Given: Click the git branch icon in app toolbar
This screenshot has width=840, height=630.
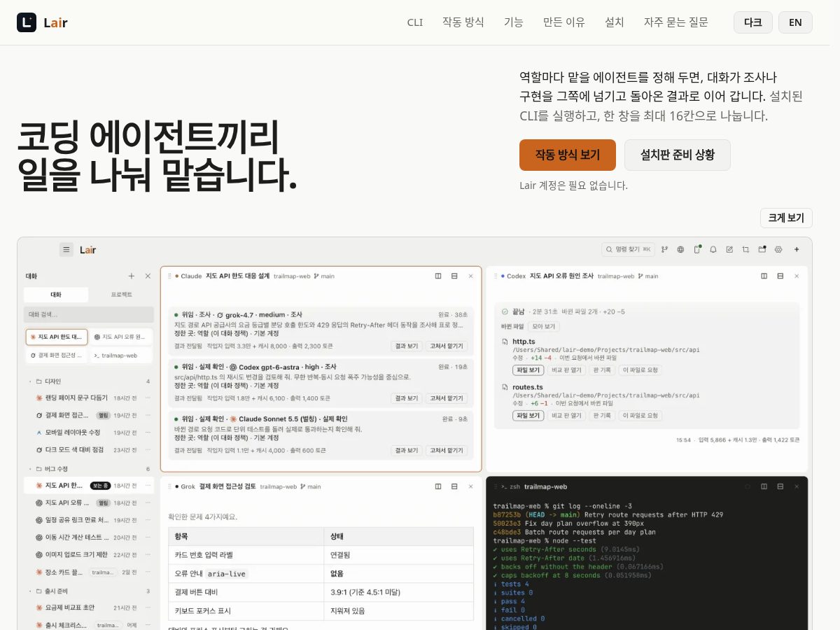Looking at the screenshot, I should tap(664, 249).
